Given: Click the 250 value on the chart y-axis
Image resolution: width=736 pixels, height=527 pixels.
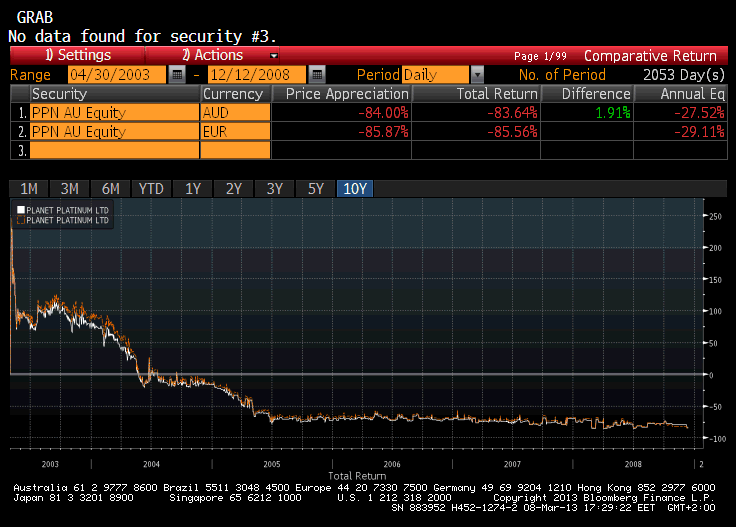Looking at the screenshot, I should (x=715, y=216).
